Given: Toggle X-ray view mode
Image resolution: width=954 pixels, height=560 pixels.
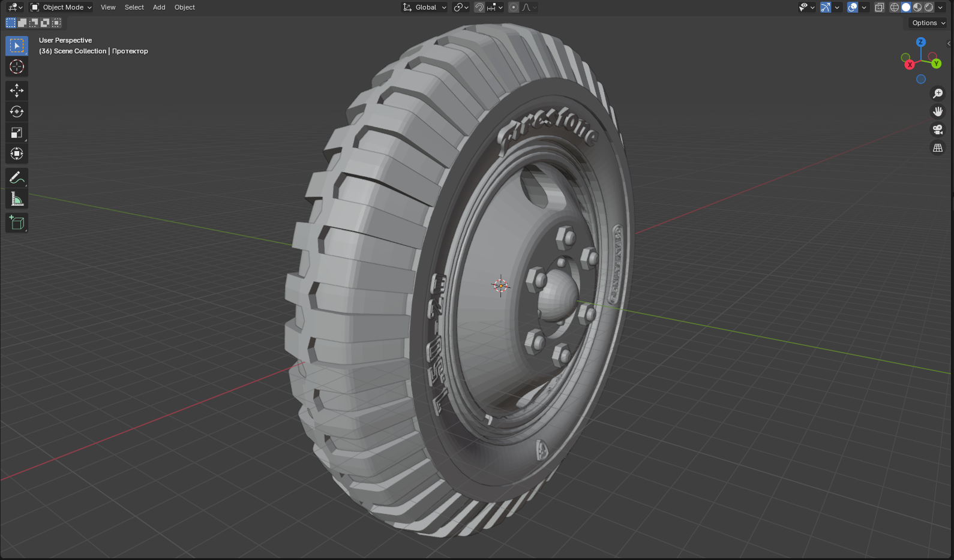Looking at the screenshot, I should click(x=880, y=7).
